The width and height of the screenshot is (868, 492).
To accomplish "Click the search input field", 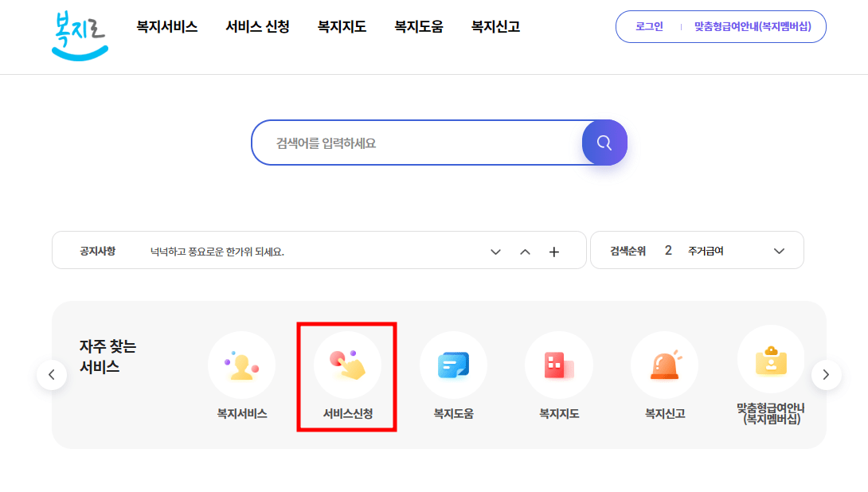I will tap(414, 143).
